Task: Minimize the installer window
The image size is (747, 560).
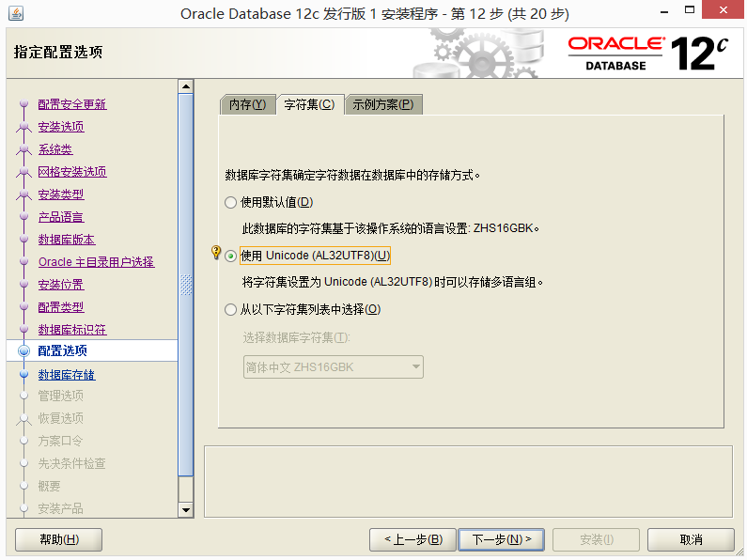Action: pos(664,11)
